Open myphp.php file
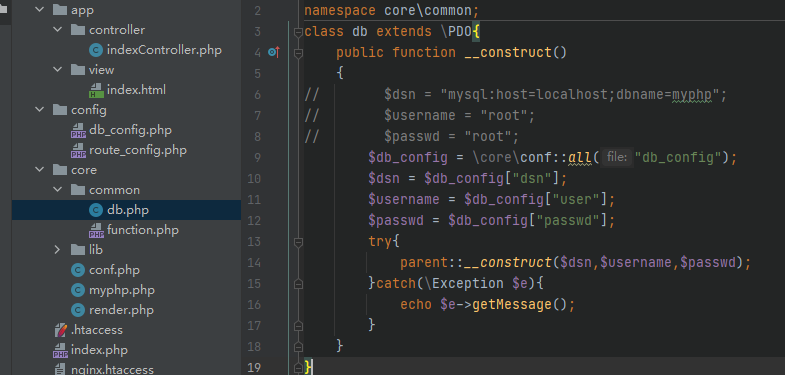The height and width of the screenshot is (375, 785). coord(122,290)
